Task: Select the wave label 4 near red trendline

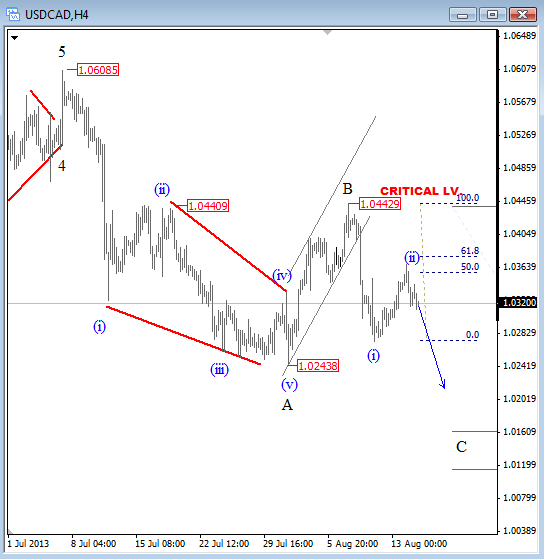Action: click(62, 166)
